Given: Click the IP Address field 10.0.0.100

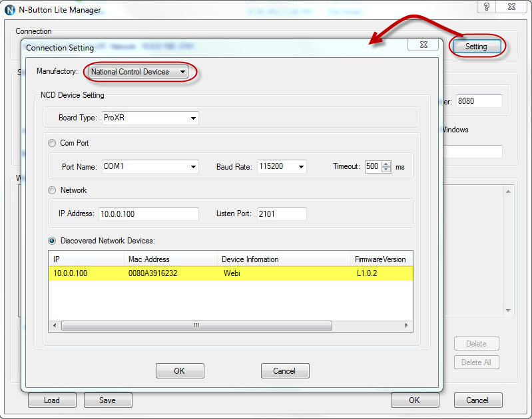Looking at the screenshot, I should (148, 214).
